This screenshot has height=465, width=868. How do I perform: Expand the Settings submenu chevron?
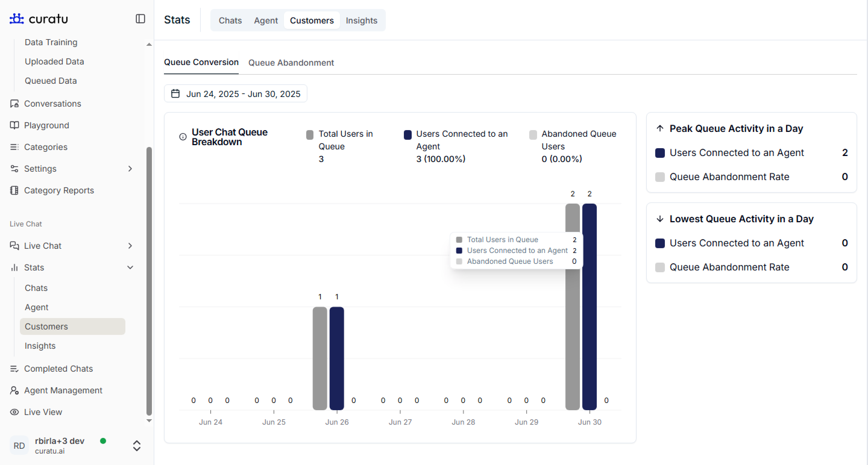tap(131, 169)
